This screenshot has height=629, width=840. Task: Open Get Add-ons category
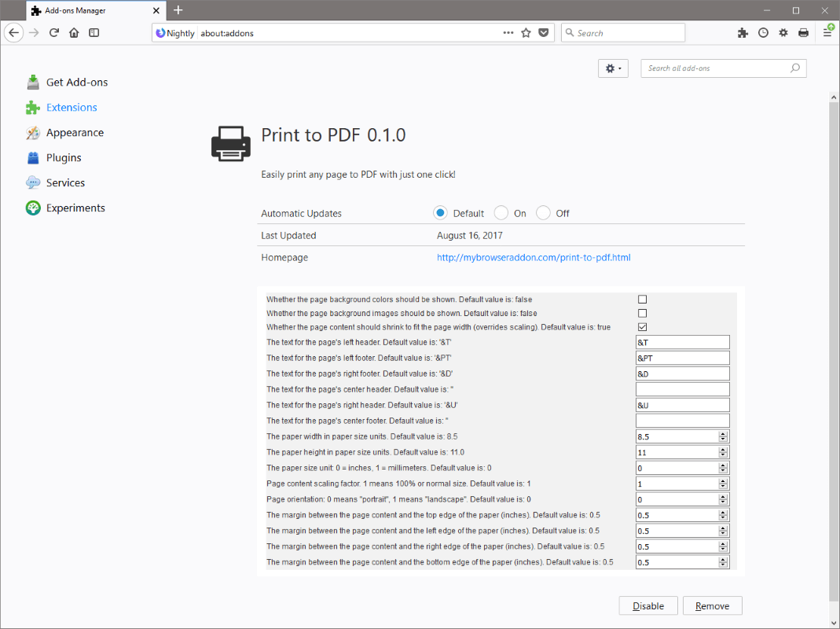pyautogui.click(x=67, y=82)
